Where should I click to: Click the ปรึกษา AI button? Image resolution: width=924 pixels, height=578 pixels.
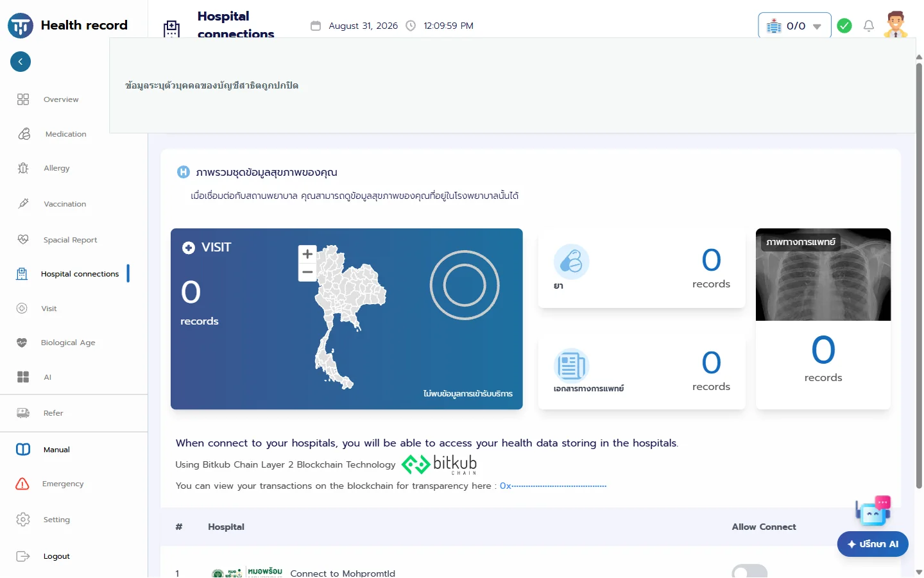click(873, 544)
